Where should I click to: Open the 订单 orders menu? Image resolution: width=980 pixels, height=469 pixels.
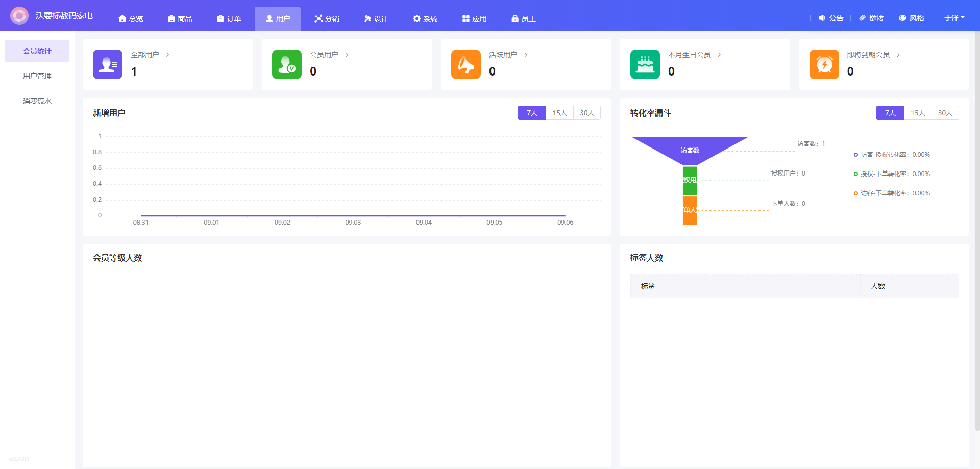(229, 19)
